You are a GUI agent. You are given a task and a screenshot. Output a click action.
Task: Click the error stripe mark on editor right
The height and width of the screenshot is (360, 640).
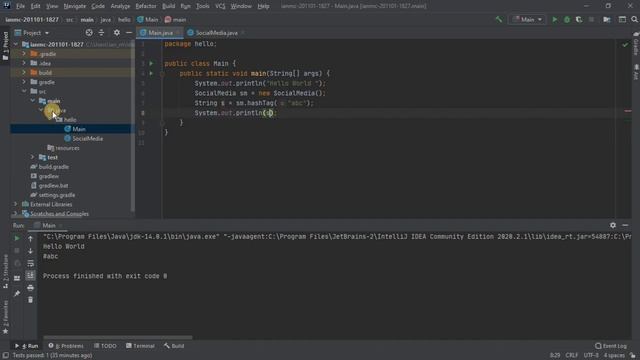click(627, 111)
